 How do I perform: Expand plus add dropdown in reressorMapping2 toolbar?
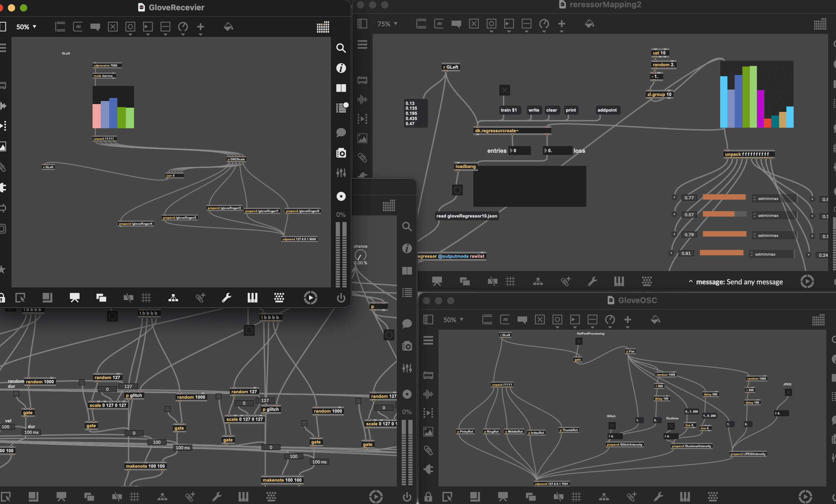tap(562, 31)
